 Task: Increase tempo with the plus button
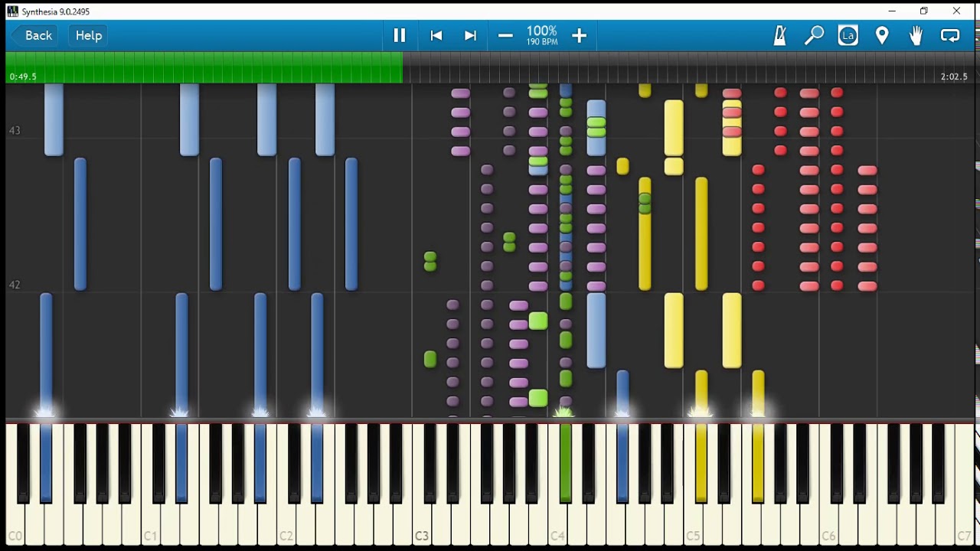click(579, 35)
